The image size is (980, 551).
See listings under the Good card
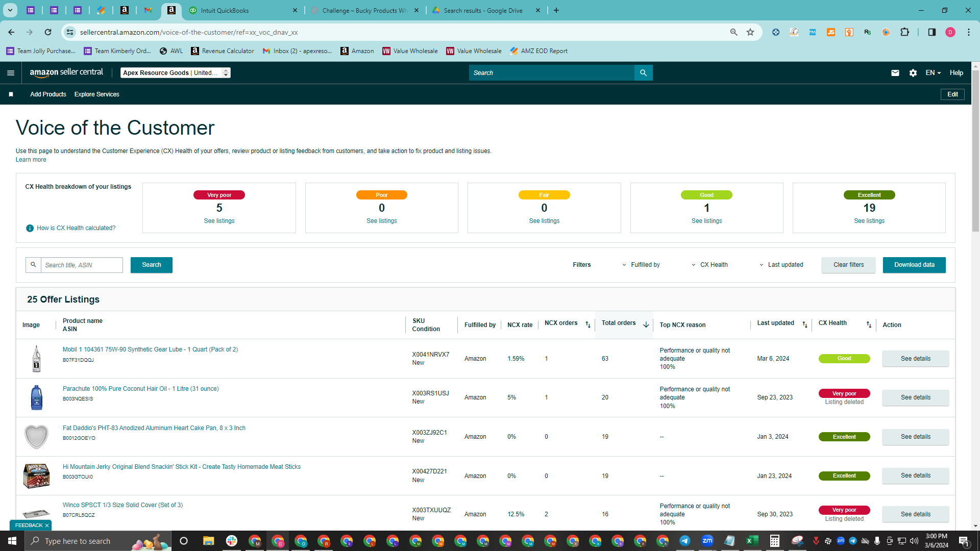click(706, 221)
